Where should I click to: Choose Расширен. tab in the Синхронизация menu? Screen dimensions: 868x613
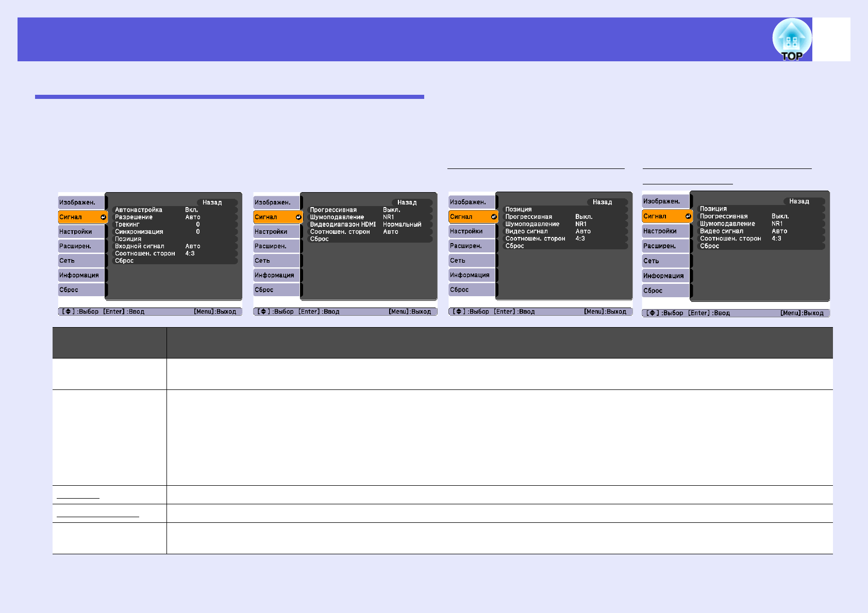coord(81,246)
